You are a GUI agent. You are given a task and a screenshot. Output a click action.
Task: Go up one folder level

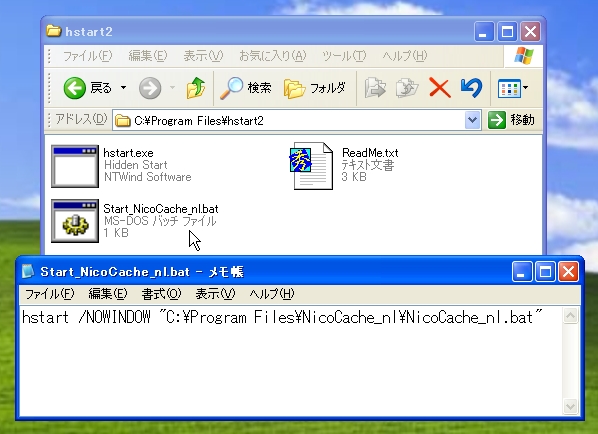[196, 88]
